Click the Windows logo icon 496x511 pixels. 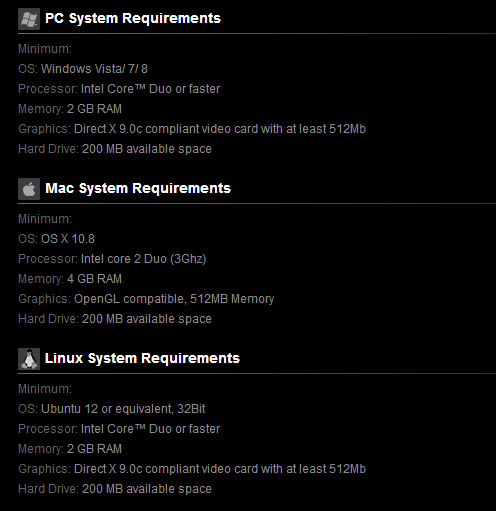tap(29, 19)
